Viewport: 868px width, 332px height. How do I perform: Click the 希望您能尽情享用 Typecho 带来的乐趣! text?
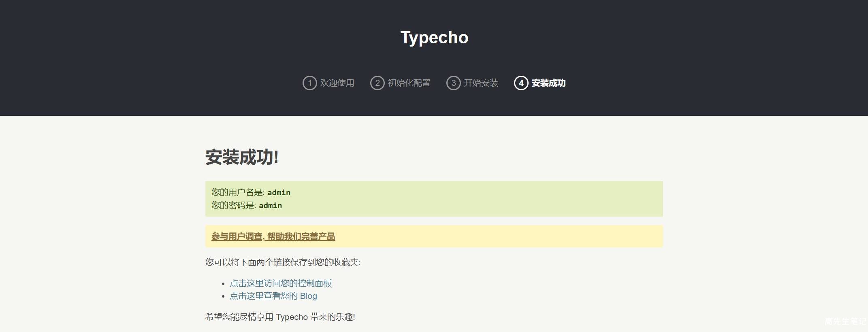click(x=280, y=317)
